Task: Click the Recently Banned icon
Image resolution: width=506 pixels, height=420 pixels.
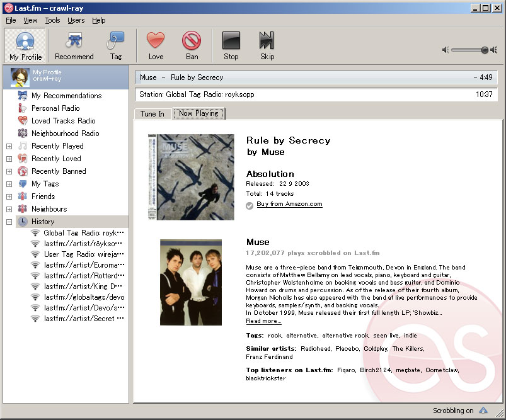Action: [x=23, y=171]
